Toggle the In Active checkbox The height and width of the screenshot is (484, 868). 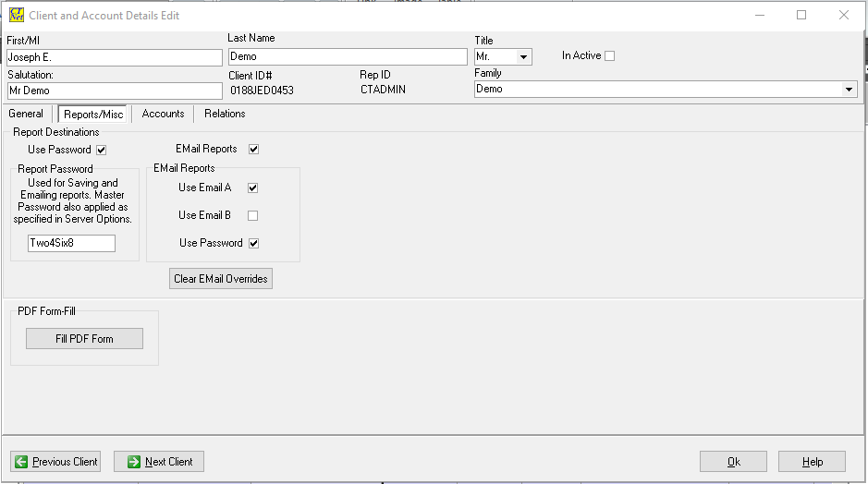609,56
